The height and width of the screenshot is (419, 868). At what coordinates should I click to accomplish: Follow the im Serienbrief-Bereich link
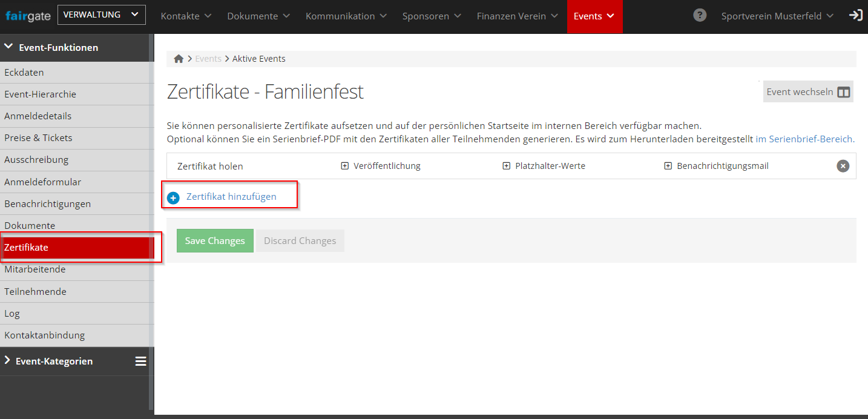[805, 139]
